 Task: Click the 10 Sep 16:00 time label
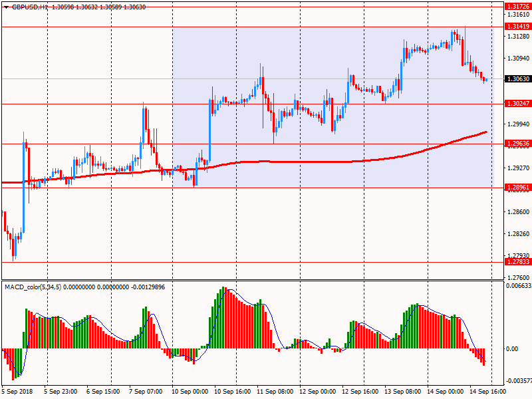coord(232,392)
